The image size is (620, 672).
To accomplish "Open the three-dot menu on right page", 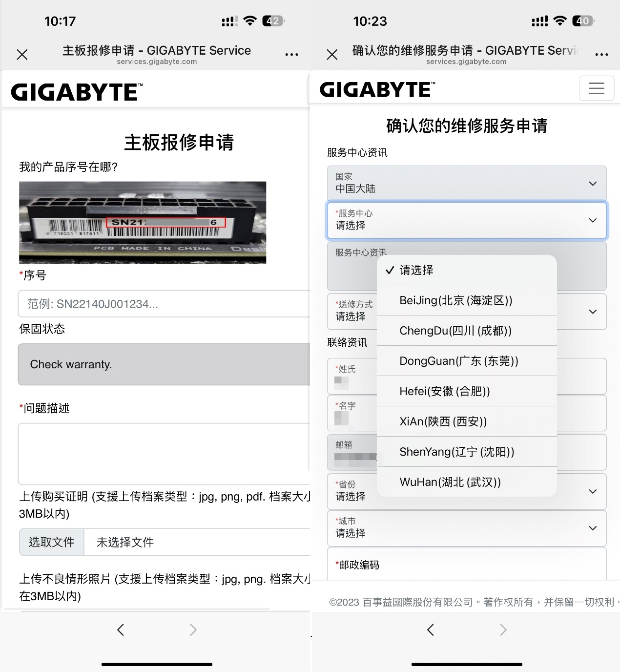I will [601, 54].
